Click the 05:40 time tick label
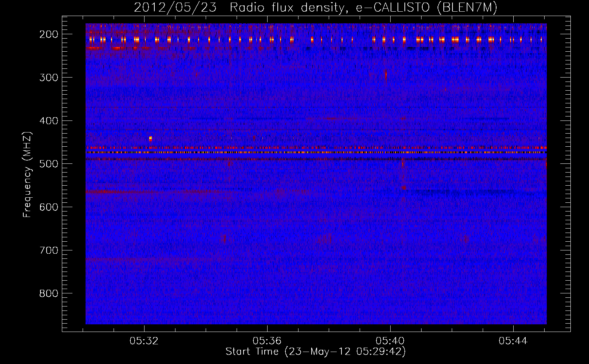 coord(390,341)
